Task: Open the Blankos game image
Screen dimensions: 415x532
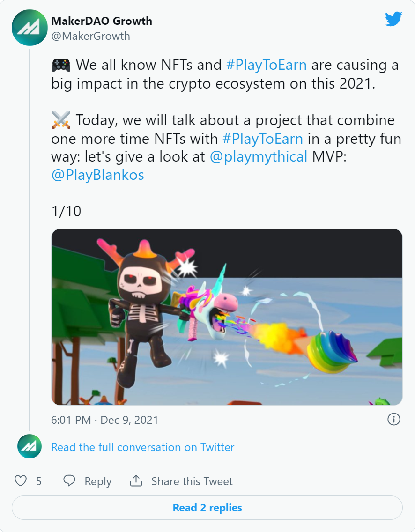Action: pyautogui.click(x=227, y=317)
